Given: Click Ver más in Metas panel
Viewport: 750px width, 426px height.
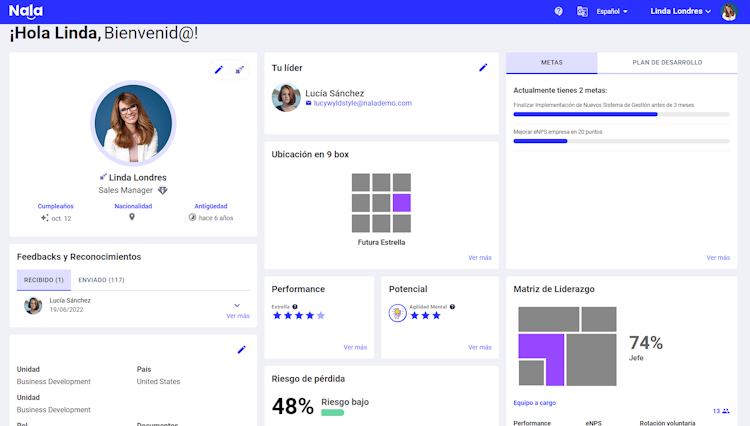Looking at the screenshot, I should click(718, 257).
